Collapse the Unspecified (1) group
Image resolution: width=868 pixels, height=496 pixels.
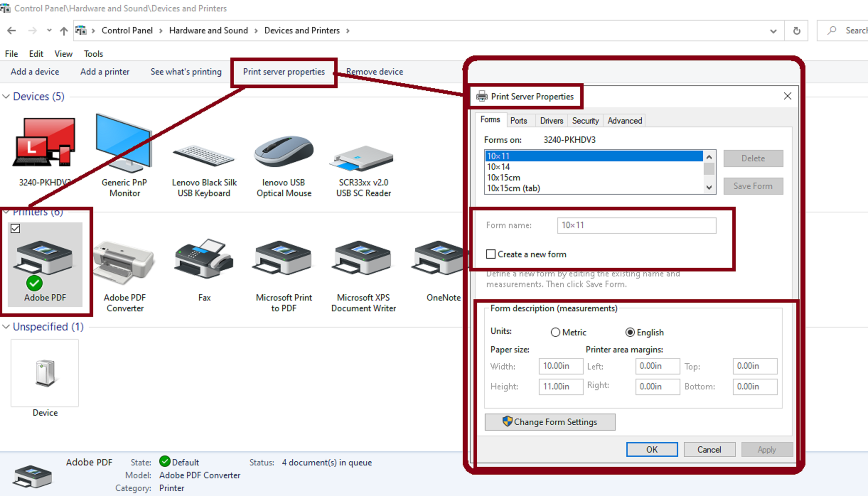click(6, 327)
